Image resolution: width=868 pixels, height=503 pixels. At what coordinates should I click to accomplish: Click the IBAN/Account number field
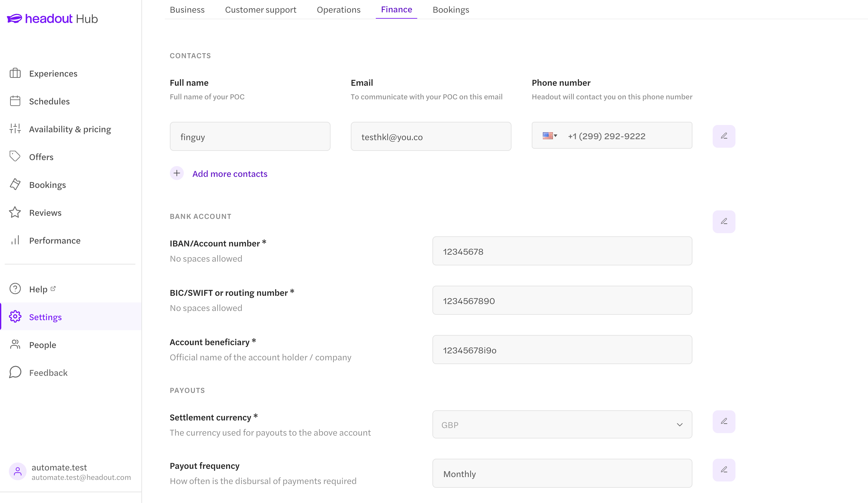point(562,251)
